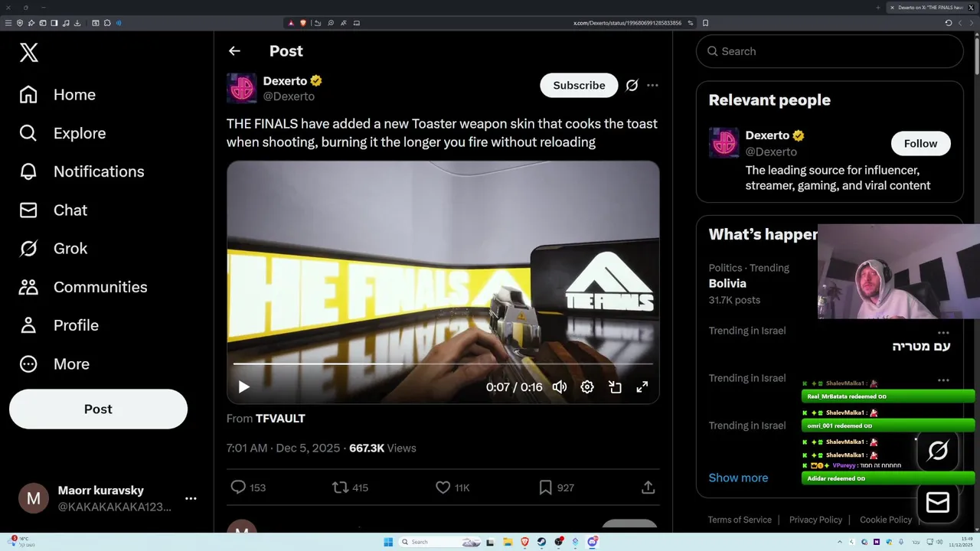Image resolution: width=980 pixels, height=551 pixels.
Task: Seek on the video progress bar
Action: click(x=443, y=364)
